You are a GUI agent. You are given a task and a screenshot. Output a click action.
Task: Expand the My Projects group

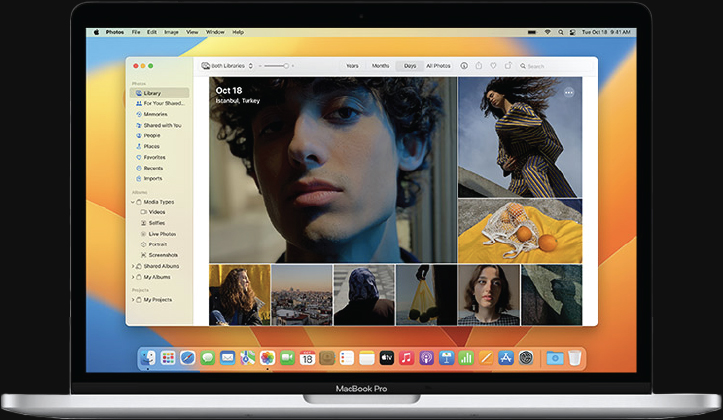(133, 300)
